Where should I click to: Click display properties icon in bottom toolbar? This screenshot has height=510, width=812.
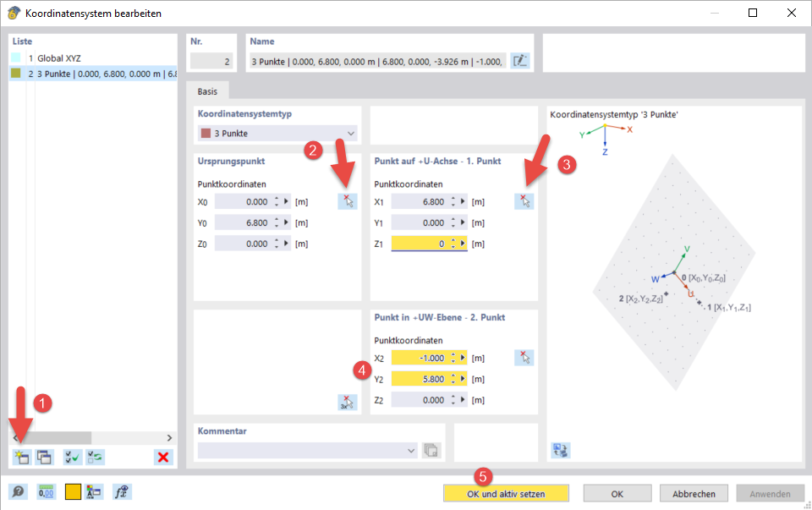tap(94, 491)
